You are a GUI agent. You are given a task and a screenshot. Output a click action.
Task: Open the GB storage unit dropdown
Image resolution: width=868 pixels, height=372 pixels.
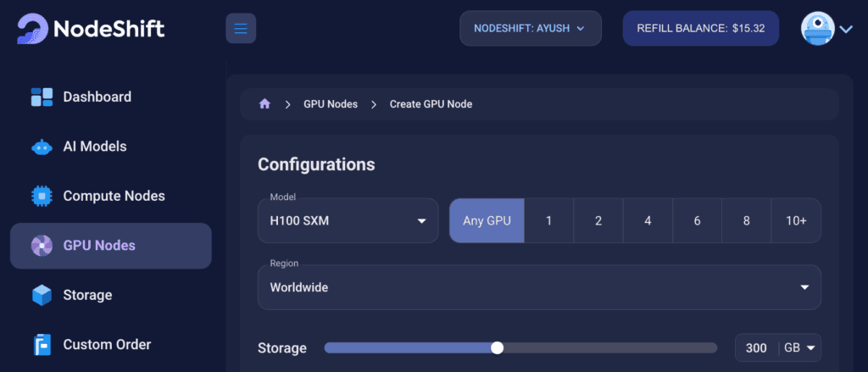click(x=800, y=348)
